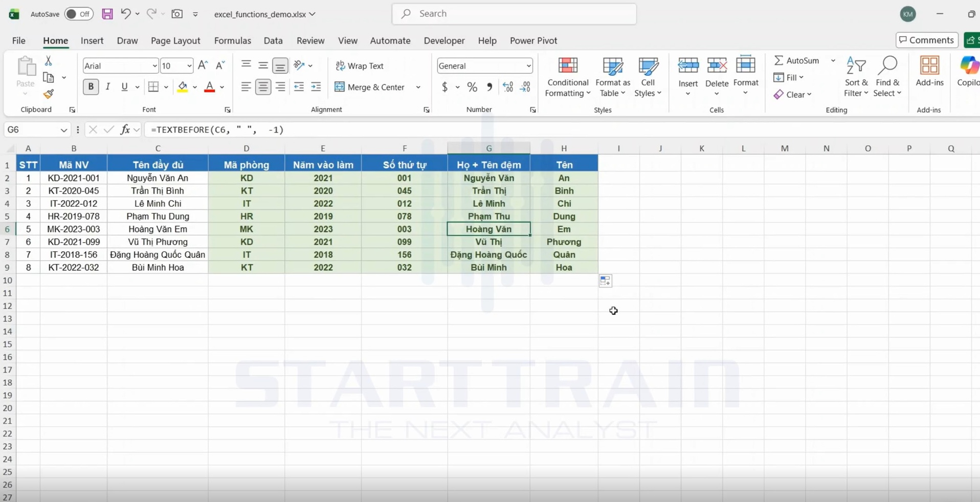980x502 pixels.
Task: Click Merge & Center button
Action: [x=370, y=87]
